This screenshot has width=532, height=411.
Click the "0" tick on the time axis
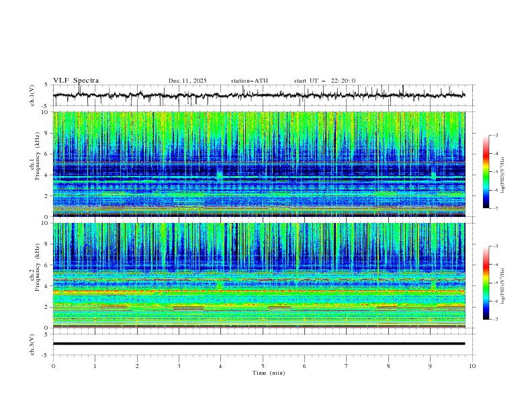point(53,366)
